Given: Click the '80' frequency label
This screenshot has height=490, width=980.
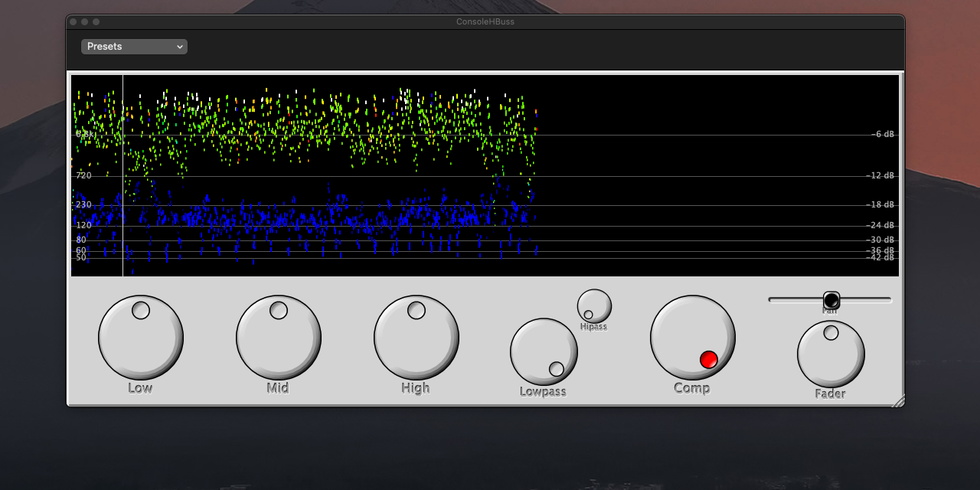Looking at the screenshot, I should (x=81, y=240).
